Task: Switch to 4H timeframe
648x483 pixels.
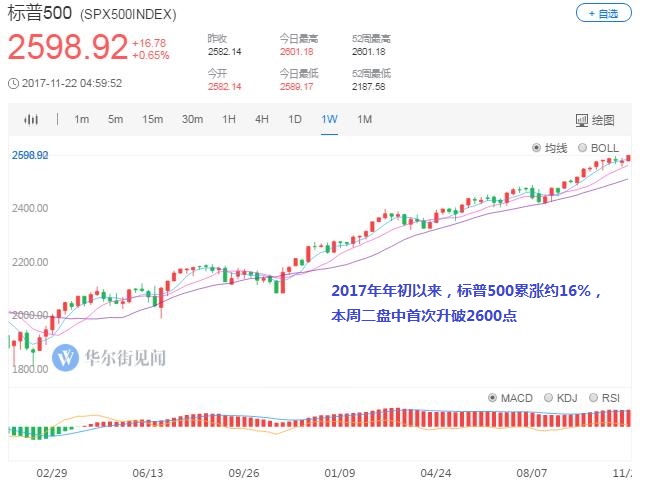Action: 262,119
